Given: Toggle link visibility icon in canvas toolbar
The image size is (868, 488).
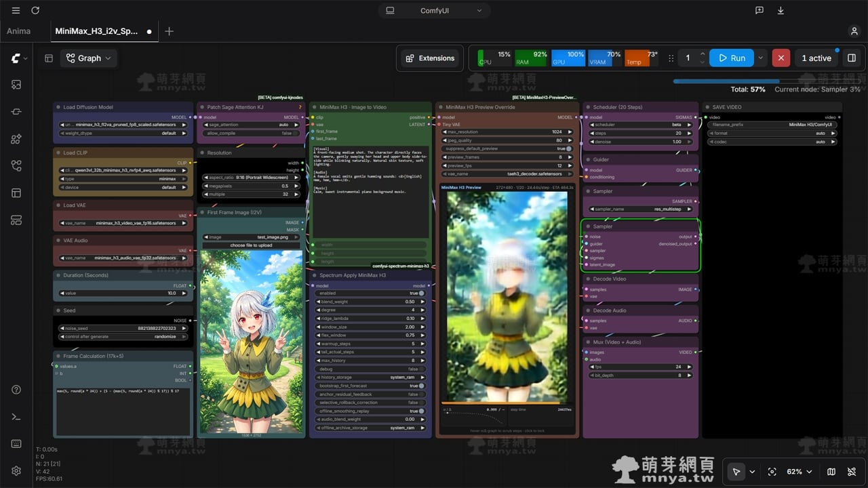Looking at the screenshot, I should 851,472.
